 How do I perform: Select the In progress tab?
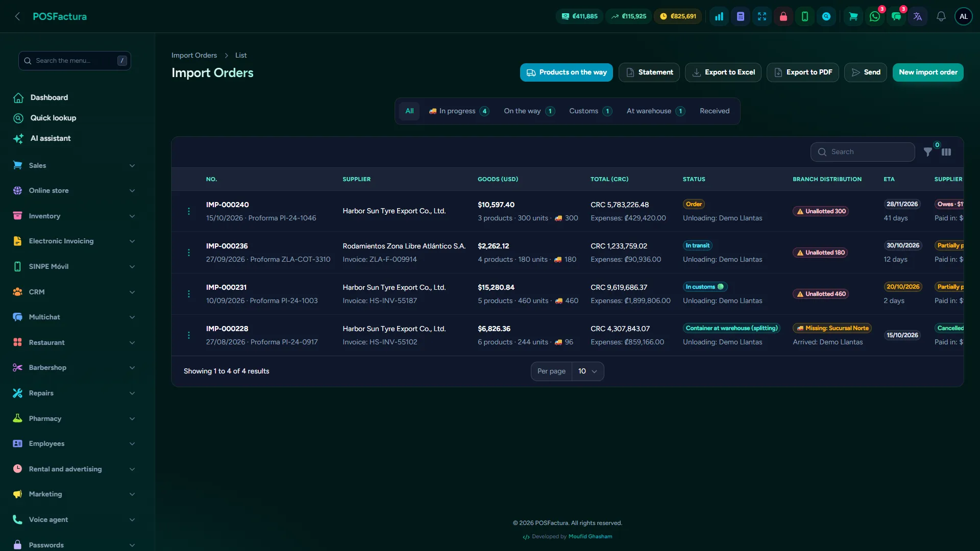coord(459,111)
